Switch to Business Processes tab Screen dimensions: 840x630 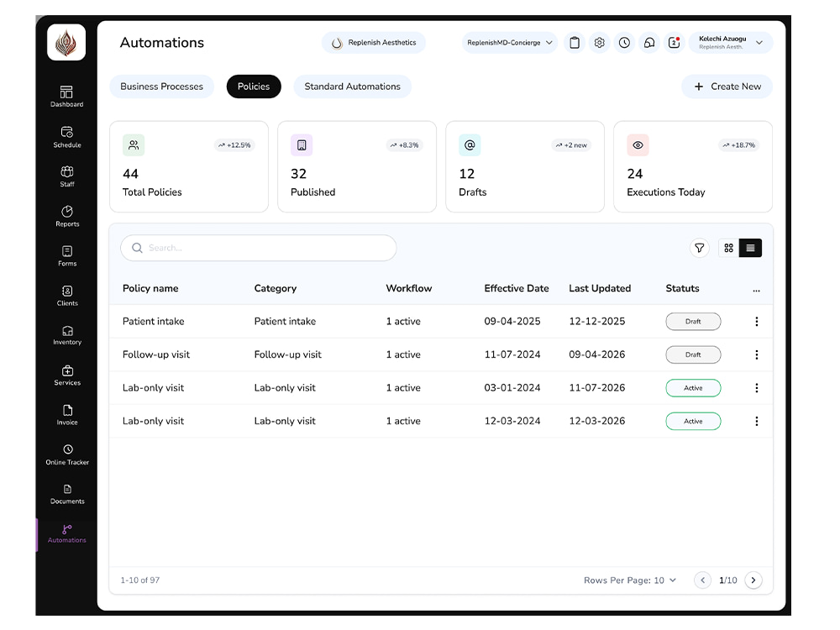click(x=162, y=87)
